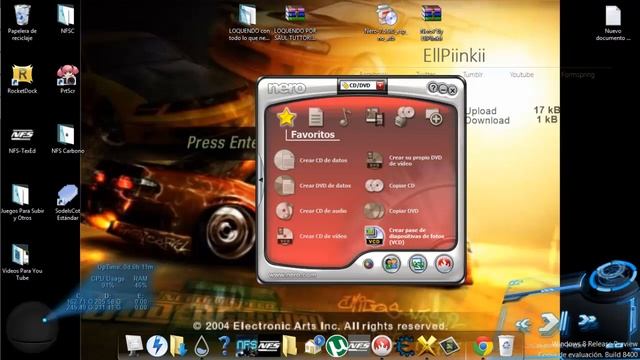Open the 'LOQUENDO POR SAUL TUTTOR' archive
The width and height of the screenshot is (640, 360).
pos(295,22)
